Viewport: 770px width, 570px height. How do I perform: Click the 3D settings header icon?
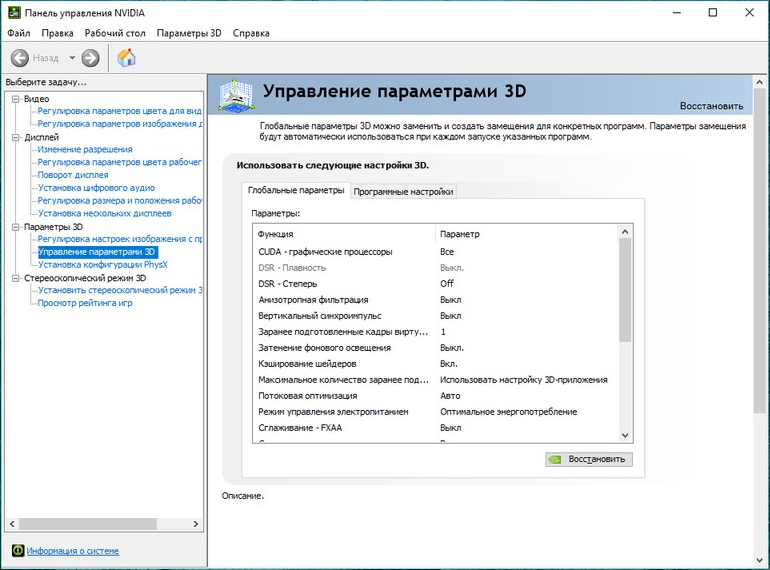(236, 95)
